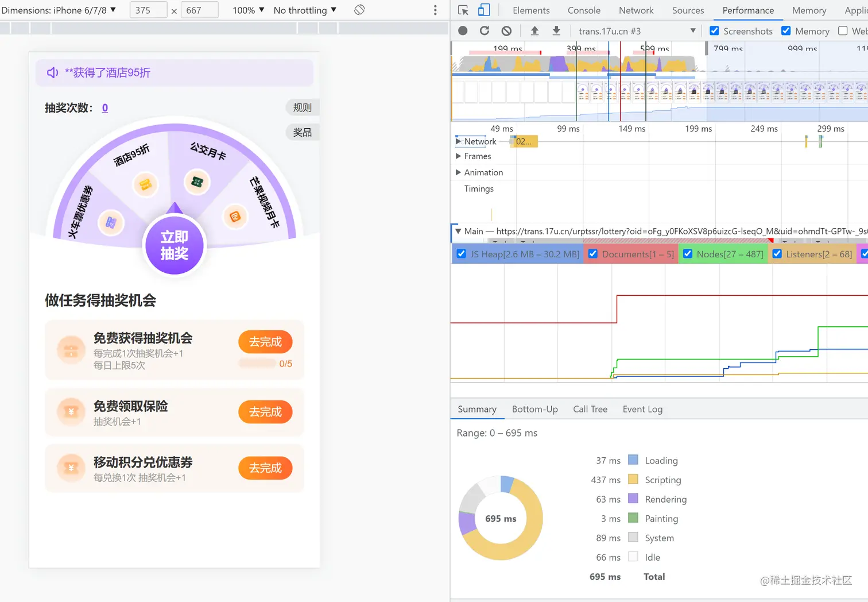Viewport: 868px width, 602px height.
Task: Expand the Frames track
Action: click(458, 156)
